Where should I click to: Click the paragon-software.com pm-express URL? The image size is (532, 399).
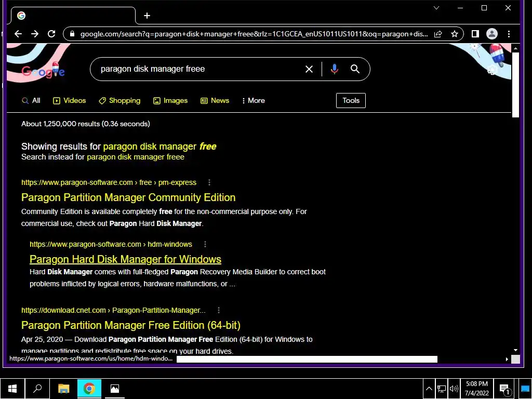tap(109, 182)
